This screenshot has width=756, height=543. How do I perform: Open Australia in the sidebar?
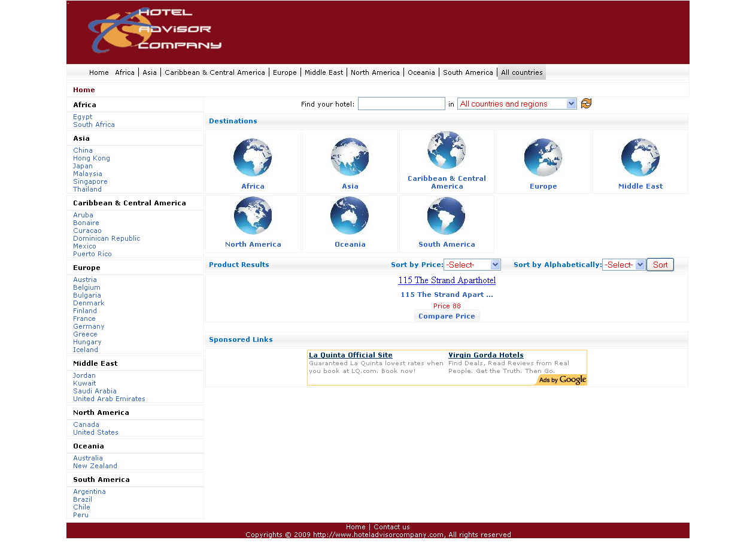pos(88,458)
